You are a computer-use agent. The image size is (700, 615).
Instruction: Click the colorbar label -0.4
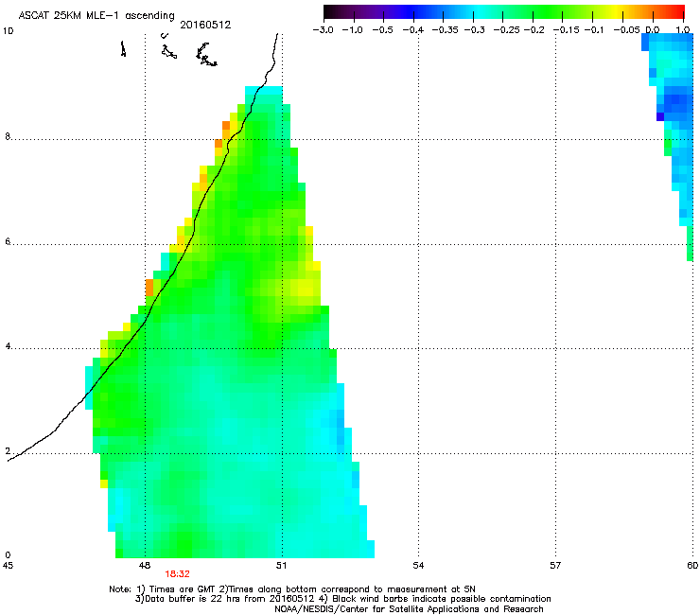pos(413,30)
